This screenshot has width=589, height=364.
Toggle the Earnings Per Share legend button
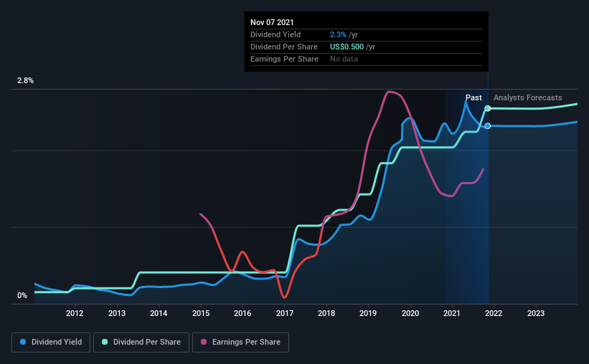[240, 343]
